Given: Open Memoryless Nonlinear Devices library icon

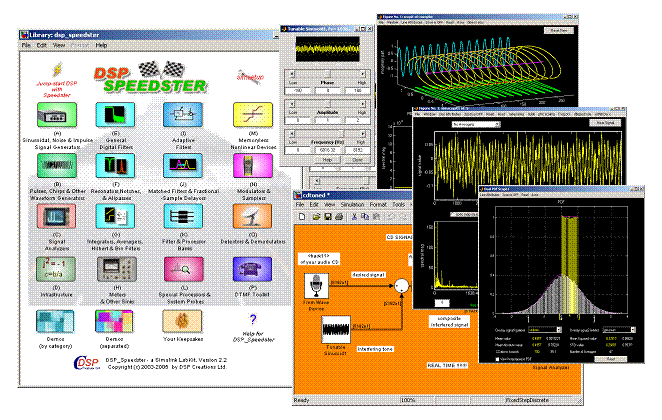Looking at the screenshot, I should click(253, 115).
